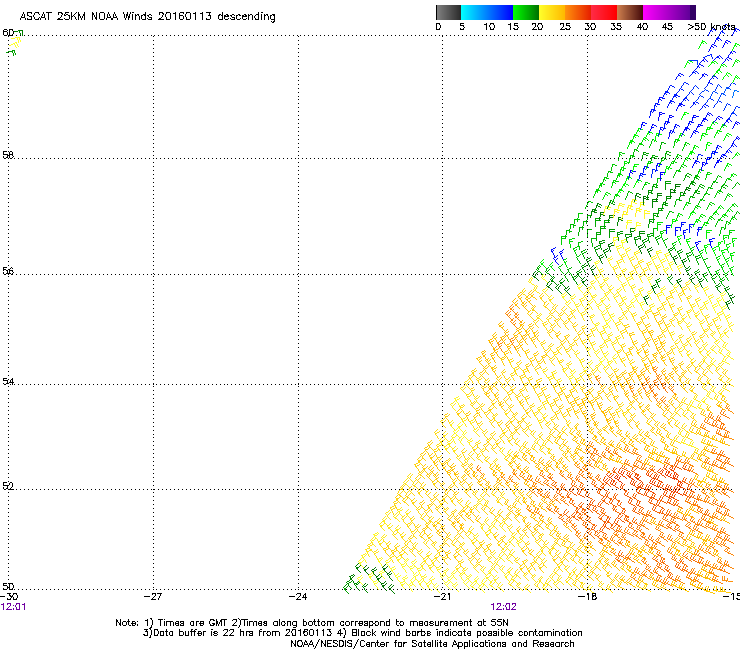Click the longitude label -21
The image size is (740, 650).
point(442,597)
